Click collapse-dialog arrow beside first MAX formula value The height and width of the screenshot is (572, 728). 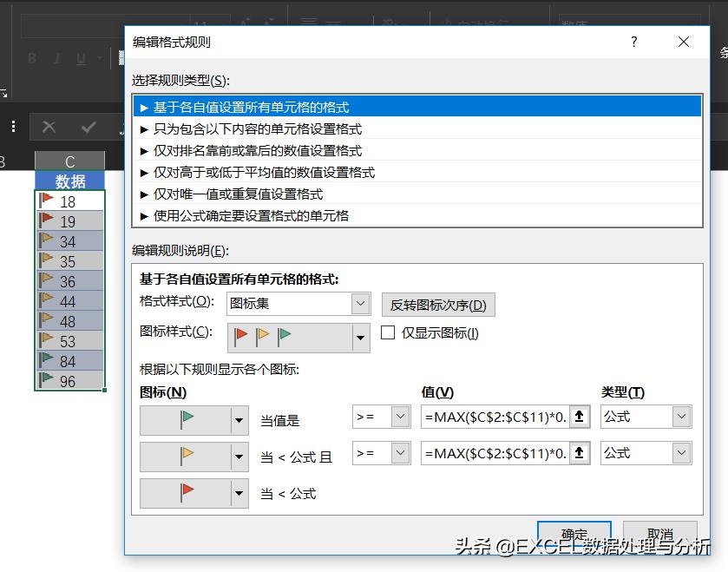(x=579, y=417)
